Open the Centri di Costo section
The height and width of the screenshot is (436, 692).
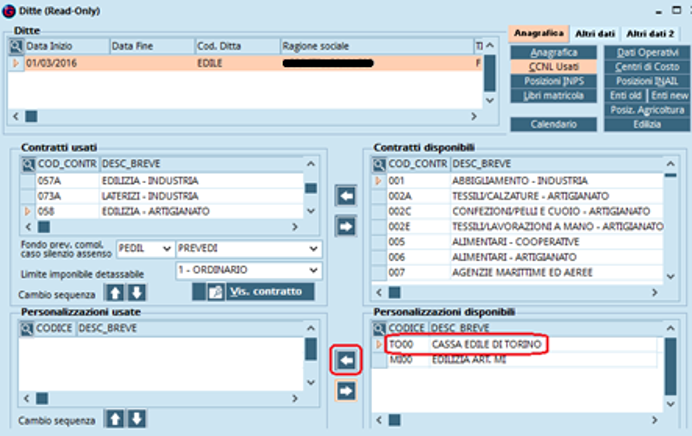coord(647,67)
